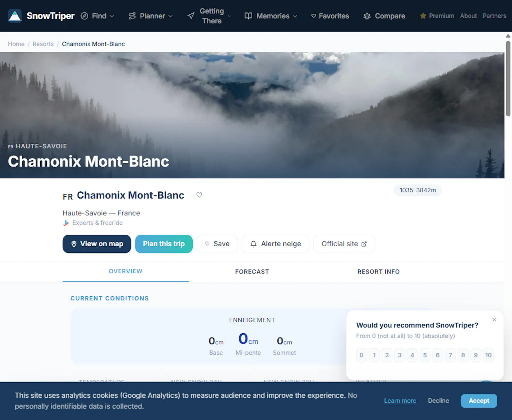512x420 pixels.
Task: Open the Official site link
Action: point(344,244)
